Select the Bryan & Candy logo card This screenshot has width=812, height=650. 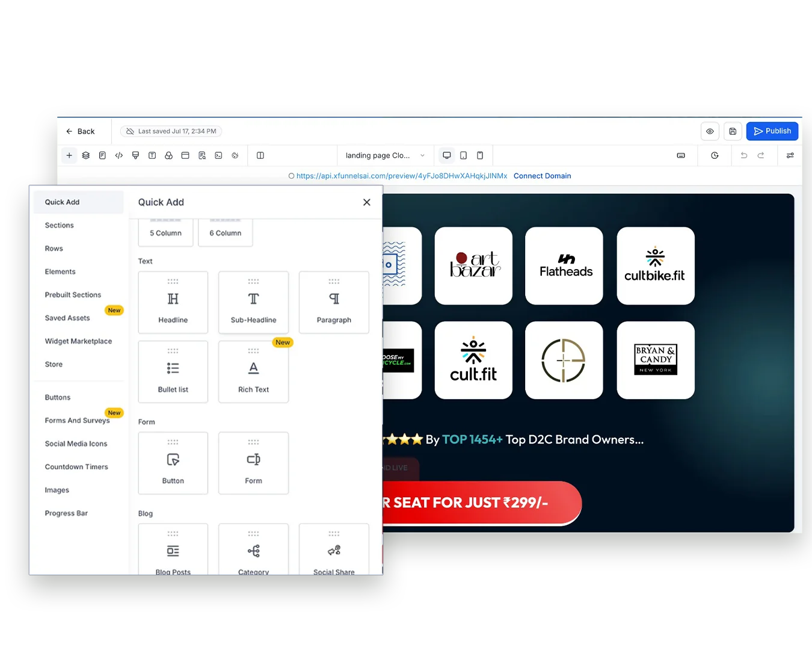coord(656,360)
